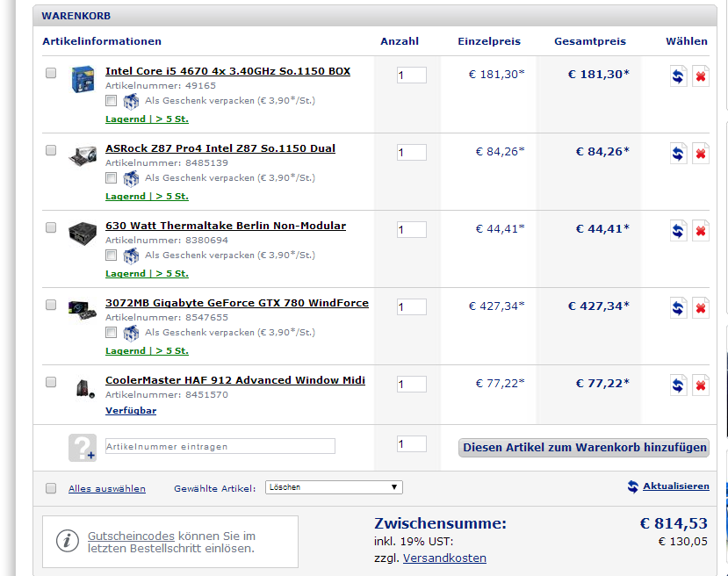Image resolution: width=728 pixels, height=576 pixels.
Task: Click Gesamtpreis € 427,34 value
Action: point(598,306)
